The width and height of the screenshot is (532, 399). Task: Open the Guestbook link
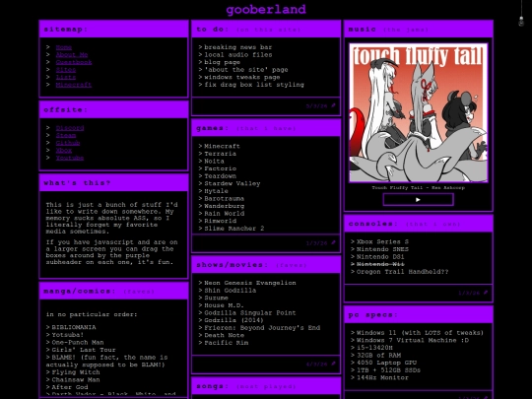(74, 62)
